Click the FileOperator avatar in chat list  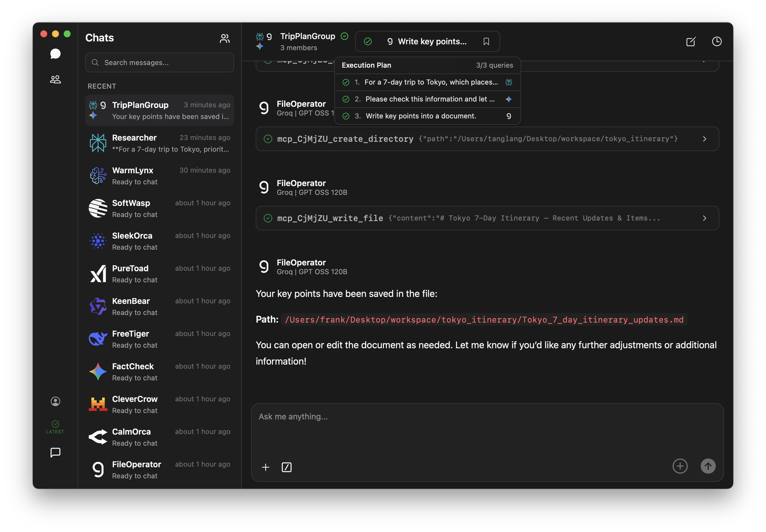(98, 470)
